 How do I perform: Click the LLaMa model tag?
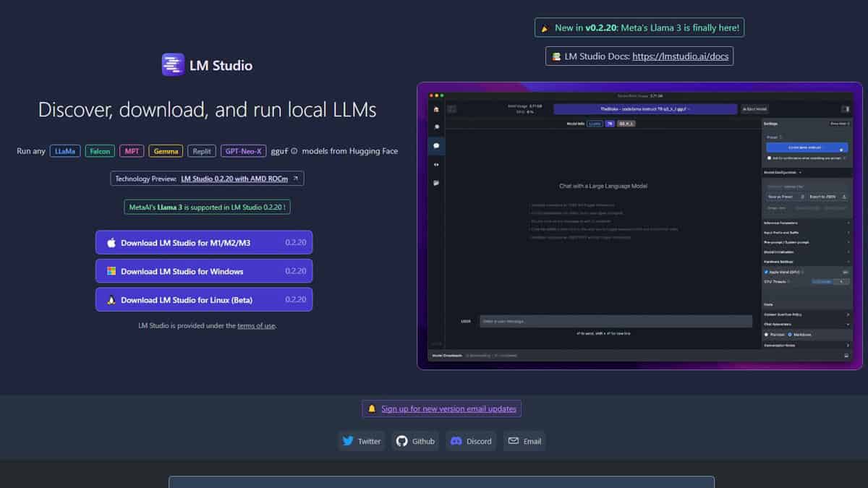pyautogui.click(x=65, y=150)
